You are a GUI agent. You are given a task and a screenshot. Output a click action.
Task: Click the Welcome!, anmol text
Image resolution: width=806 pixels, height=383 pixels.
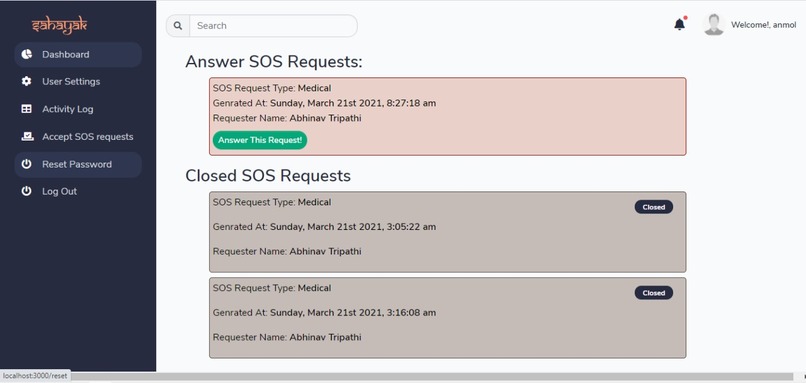(763, 25)
